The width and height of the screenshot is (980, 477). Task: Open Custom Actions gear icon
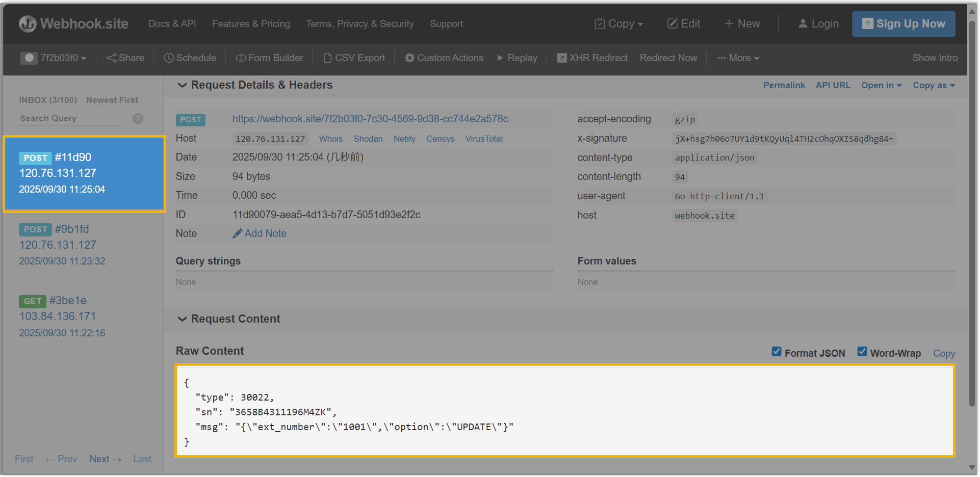tap(409, 58)
